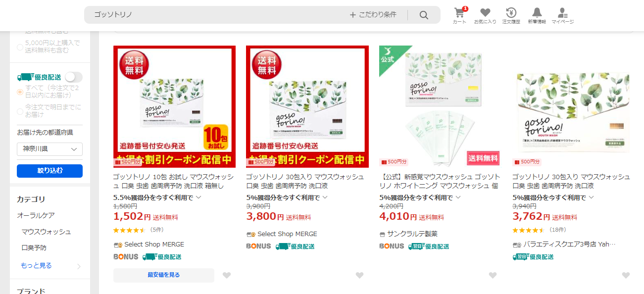Favorite the サンクラルテ製薬 product with heart
The height and width of the screenshot is (294, 644).
pos(492,275)
